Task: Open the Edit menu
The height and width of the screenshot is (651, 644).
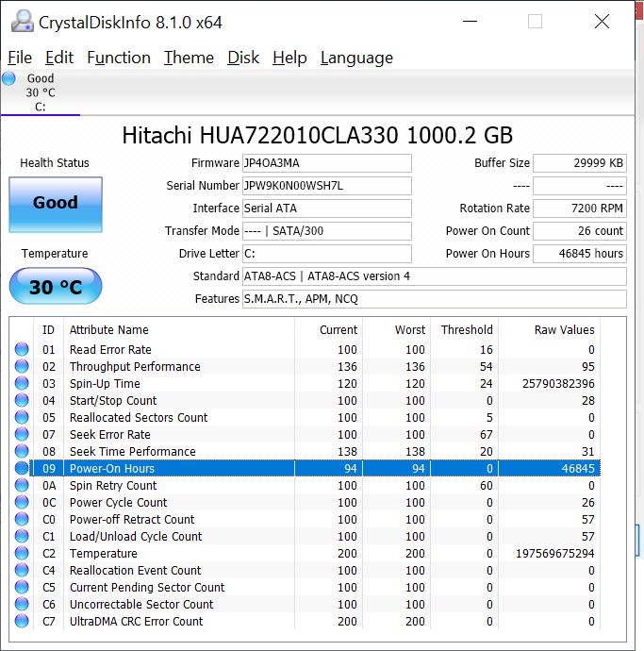Action: (x=58, y=58)
